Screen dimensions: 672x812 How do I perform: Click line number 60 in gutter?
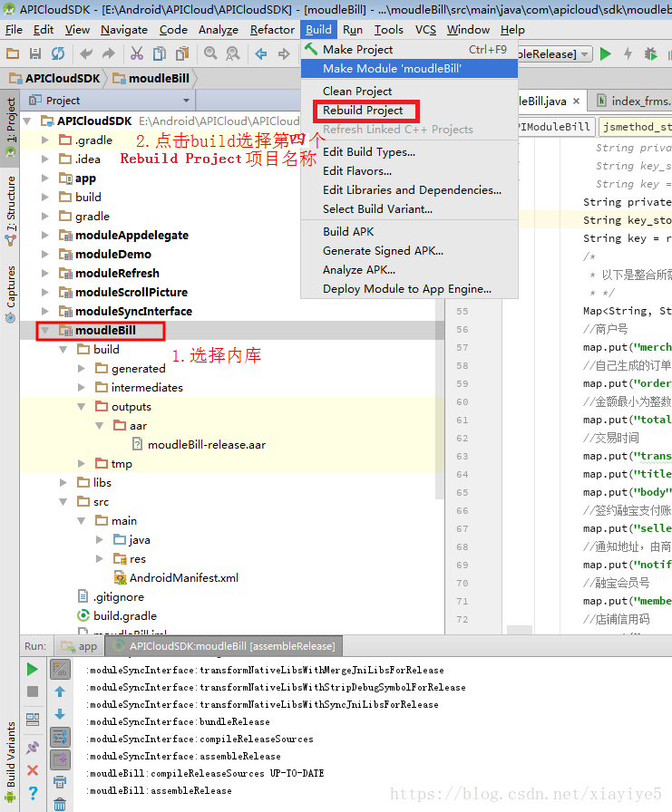[x=463, y=401]
